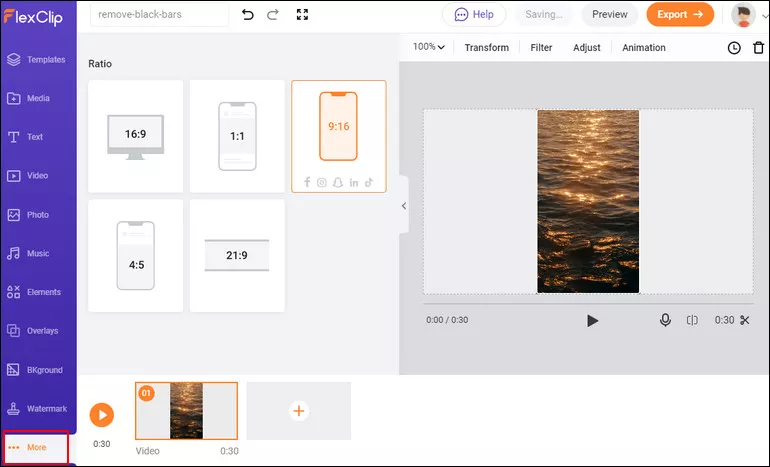Click the Saving status indicator
This screenshot has width=770, height=467.
[x=544, y=15]
